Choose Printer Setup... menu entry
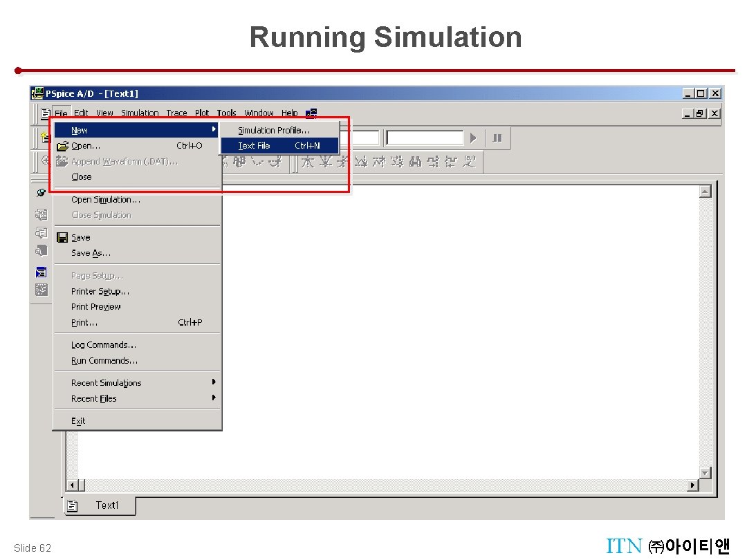 point(136,291)
